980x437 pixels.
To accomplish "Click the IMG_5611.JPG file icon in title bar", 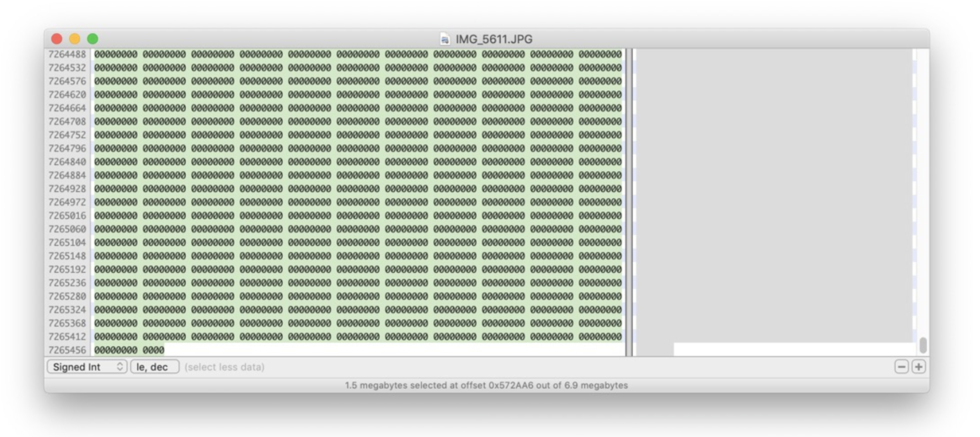I will pyautogui.click(x=445, y=39).
